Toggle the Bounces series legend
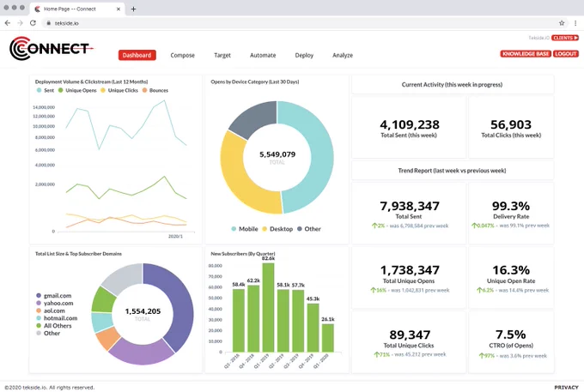This screenshot has height=392, width=584. pos(155,90)
